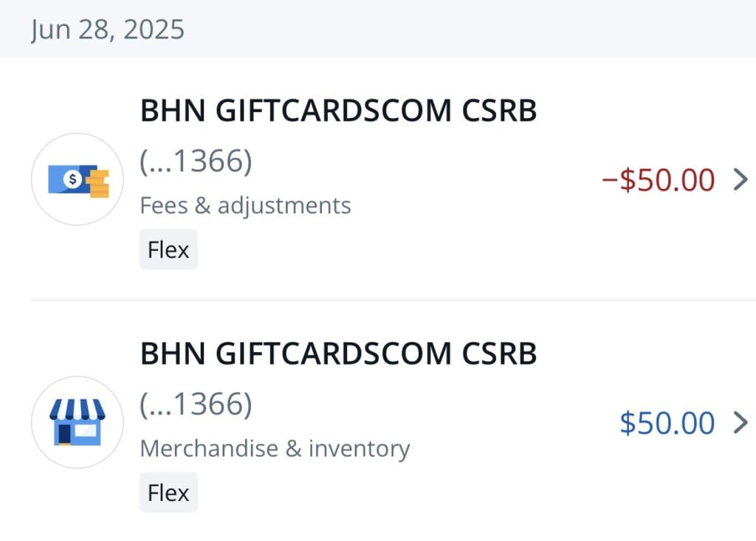Open the first BHN GIFTCARDSCOM CSRB transaction title
756x541 pixels.
[x=338, y=111]
